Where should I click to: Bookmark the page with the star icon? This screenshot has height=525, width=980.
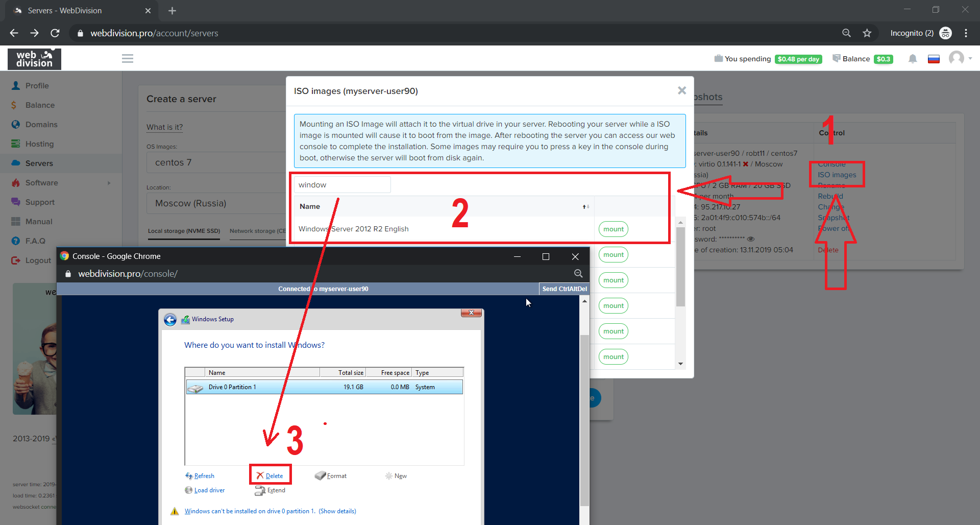tap(867, 33)
